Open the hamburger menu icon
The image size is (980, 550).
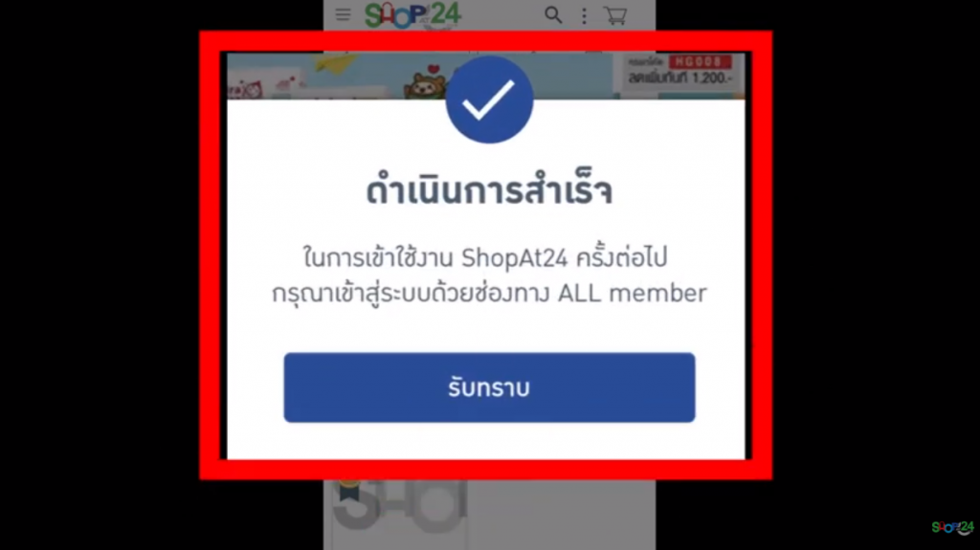pos(343,14)
